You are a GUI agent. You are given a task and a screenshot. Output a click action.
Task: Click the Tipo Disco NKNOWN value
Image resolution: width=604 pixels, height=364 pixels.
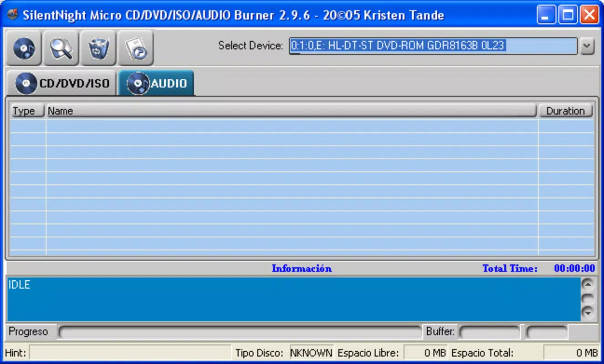click(x=312, y=353)
